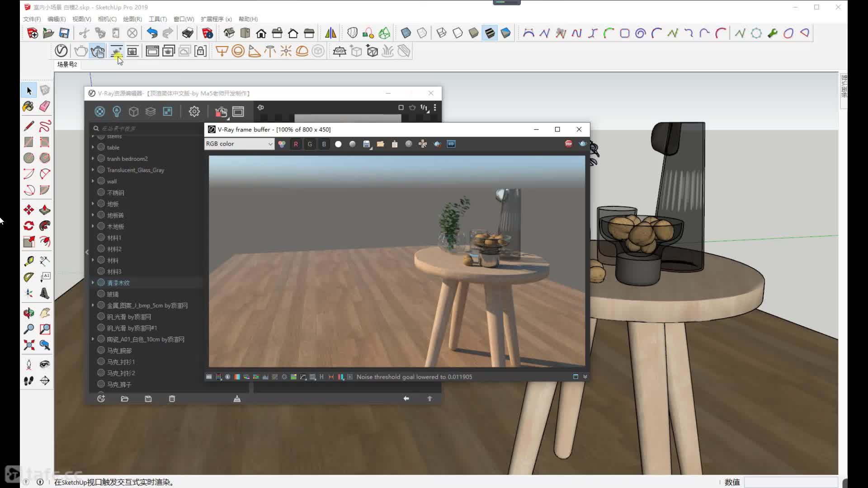Open Geometry category in asset editor
Screen dimensions: 868x488
pos(133,111)
